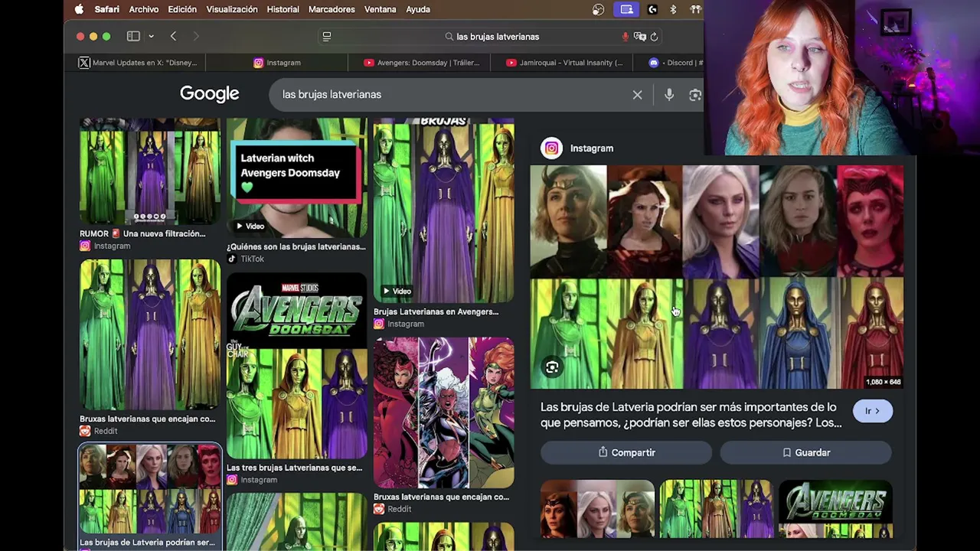Viewport: 980px width, 551px height.
Task: Open the Latverian witch Avengers Doomsday TikTok video
Action: (296, 177)
